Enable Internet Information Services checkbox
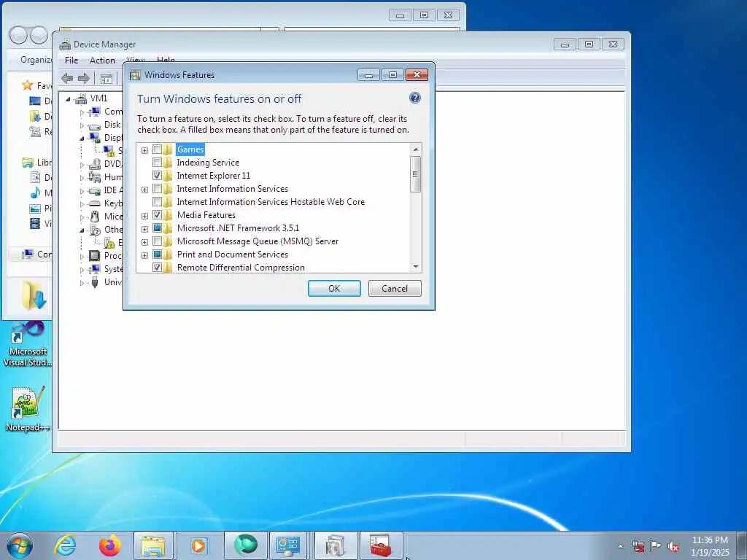The height and width of the screenshot is (560, 747). (158, 189)
